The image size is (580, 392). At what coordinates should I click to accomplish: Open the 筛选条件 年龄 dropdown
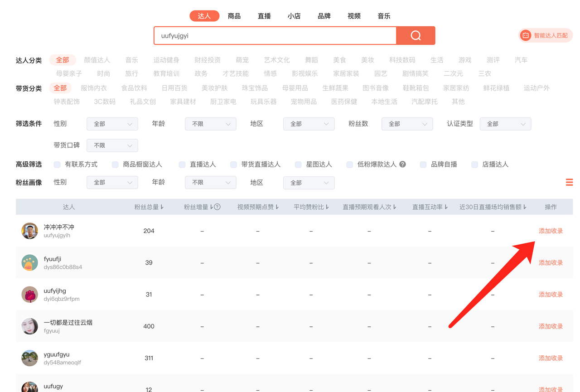tap(211, 124)
